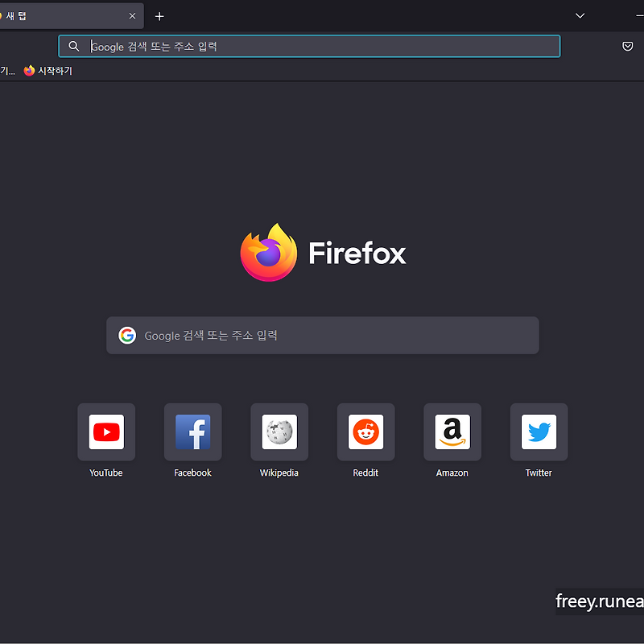Open a new tab with plus button
644x644 pixels.
pos(159,16)
